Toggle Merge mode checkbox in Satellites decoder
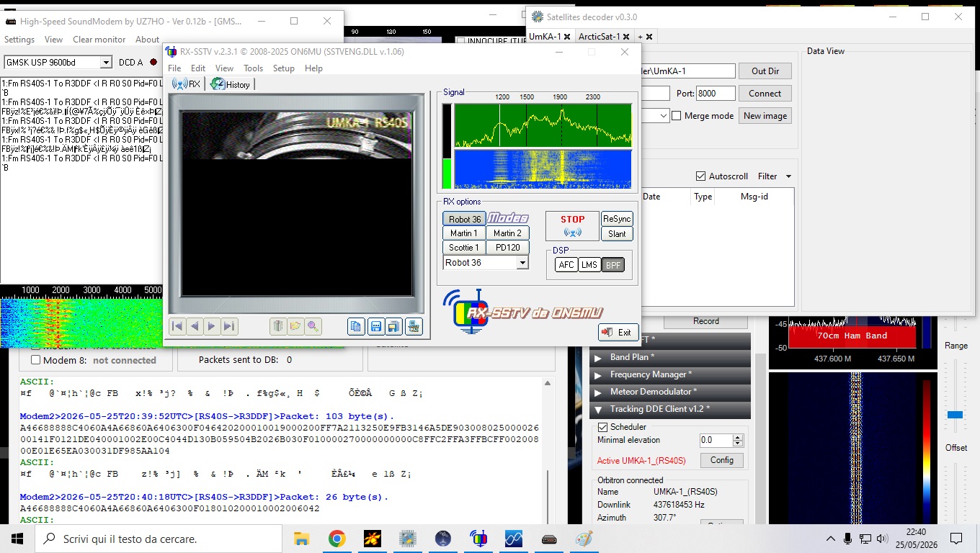Image resolution: width=980 pixels, height=553 pixels. pyautogui.click(x=677, y=116)
